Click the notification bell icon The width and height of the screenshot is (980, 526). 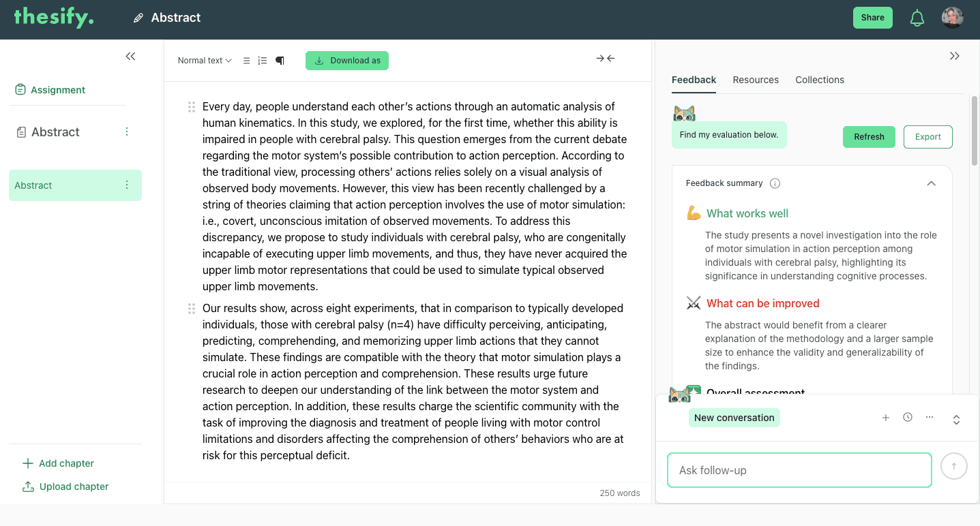[917, 18]
